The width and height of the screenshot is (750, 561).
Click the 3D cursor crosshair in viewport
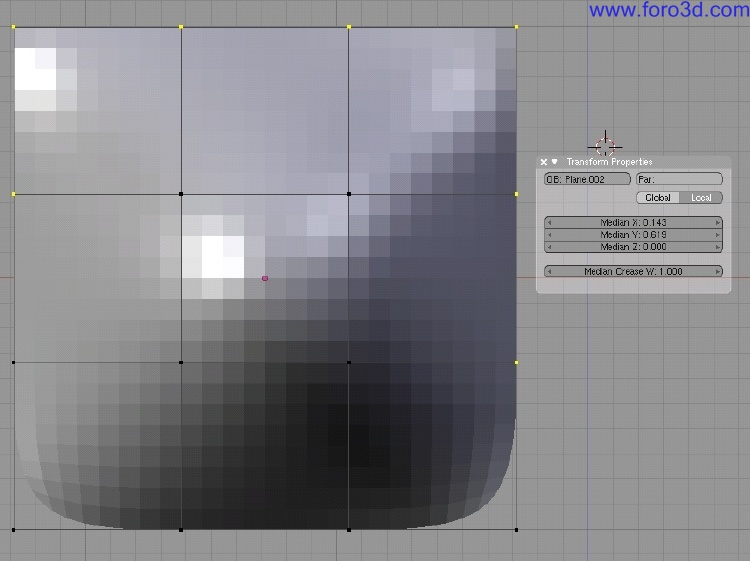coord(605,146)
